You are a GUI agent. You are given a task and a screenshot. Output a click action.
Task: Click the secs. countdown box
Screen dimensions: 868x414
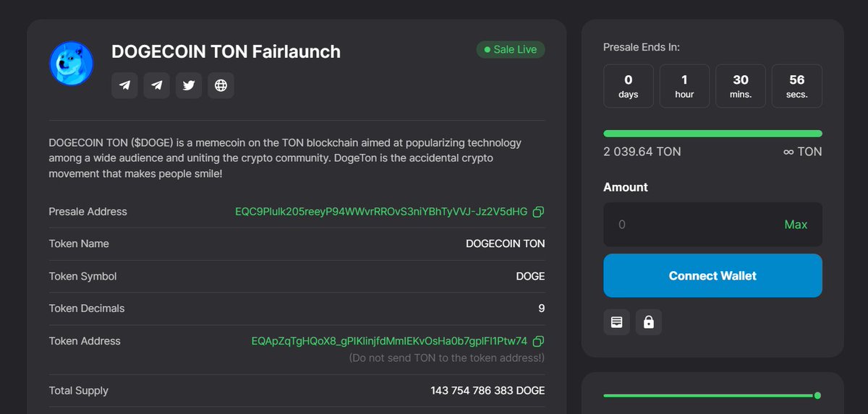(797, 86)
